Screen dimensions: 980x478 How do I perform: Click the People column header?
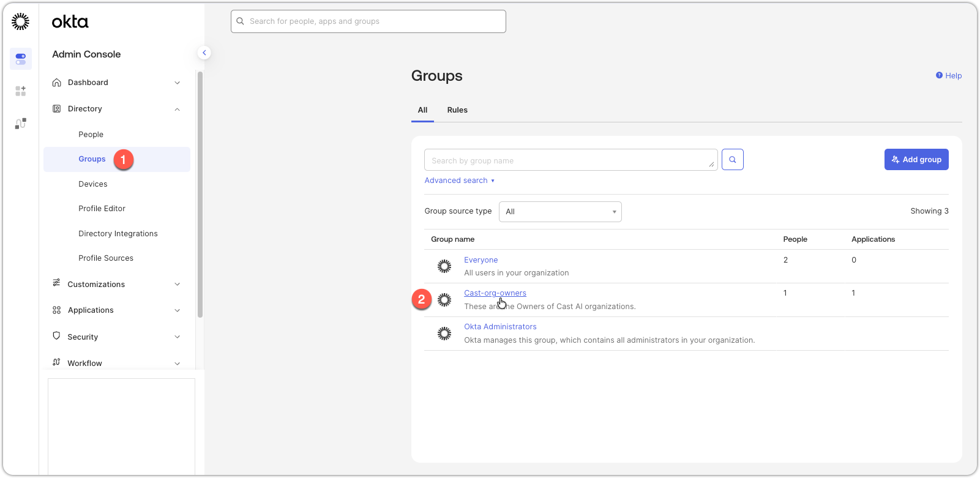pos(795,239)
